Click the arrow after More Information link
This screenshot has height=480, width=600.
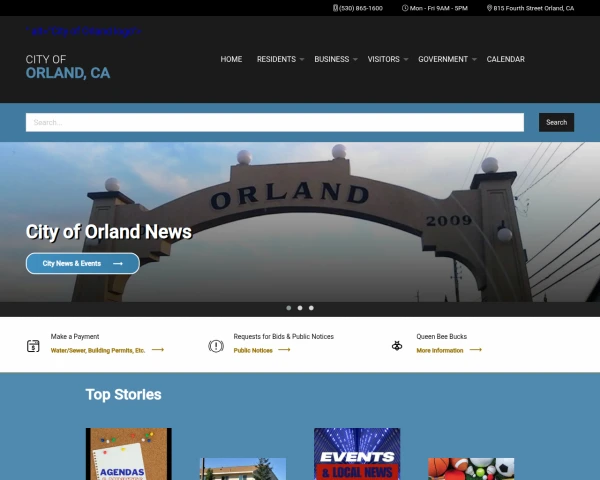point(476,350)
